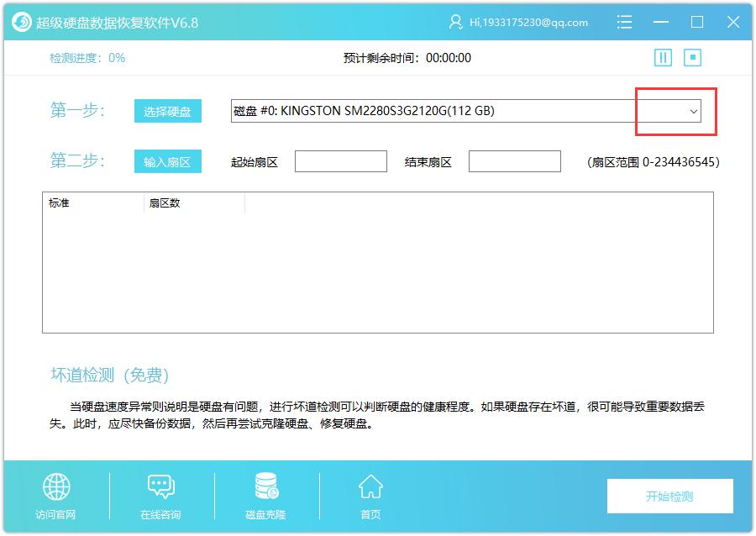Click the 首页 home icon
The width and height of the screenshot is (756, 536).
coord(370,489)
